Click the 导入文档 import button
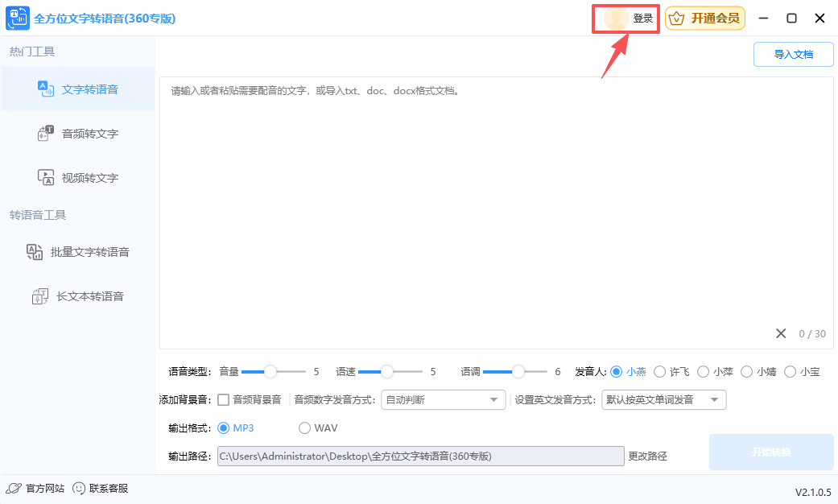Image resolution: width=838 pixels, height=504 pixels. [x=793, y=54]
